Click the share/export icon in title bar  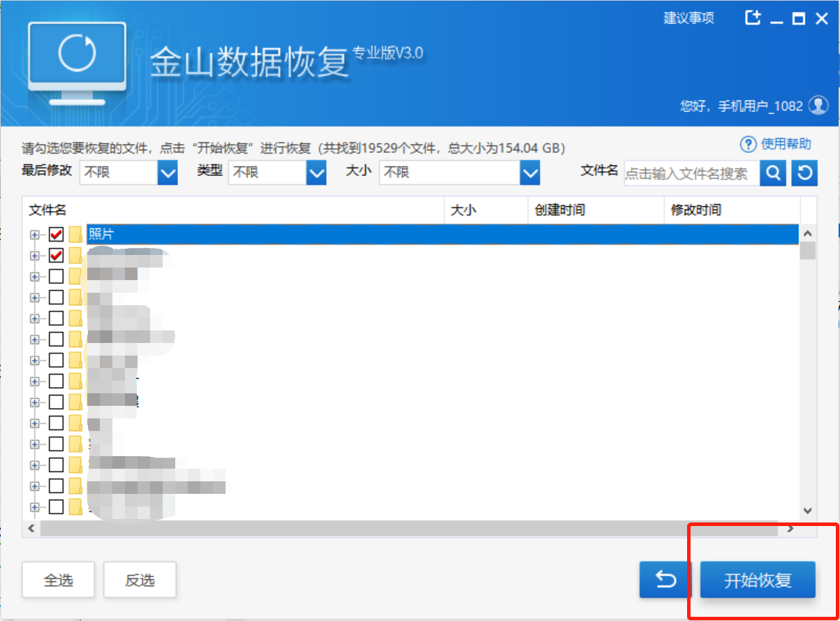pyautogui.click(x=753, y=18)
